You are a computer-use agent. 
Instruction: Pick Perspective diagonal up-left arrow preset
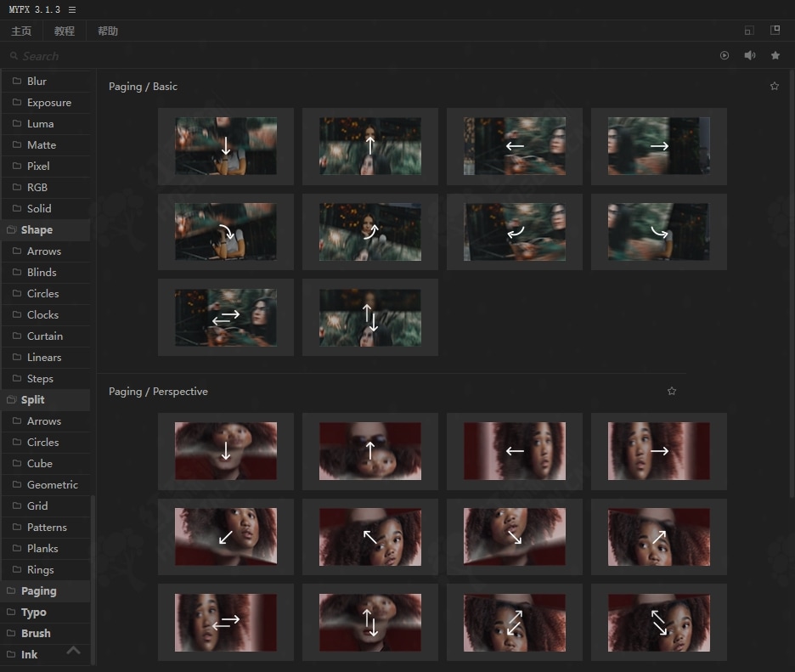[370, 537]
